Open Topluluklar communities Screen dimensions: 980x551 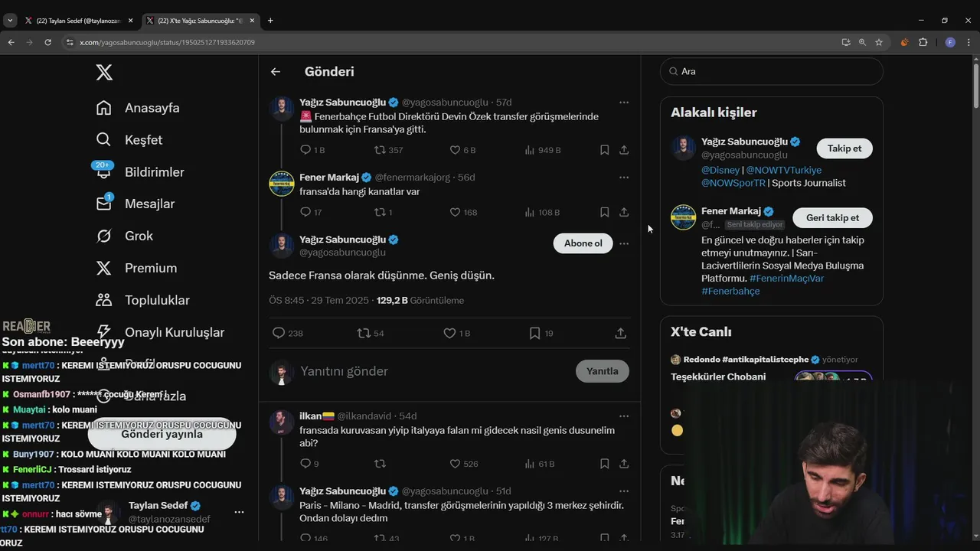coord(142,300)
